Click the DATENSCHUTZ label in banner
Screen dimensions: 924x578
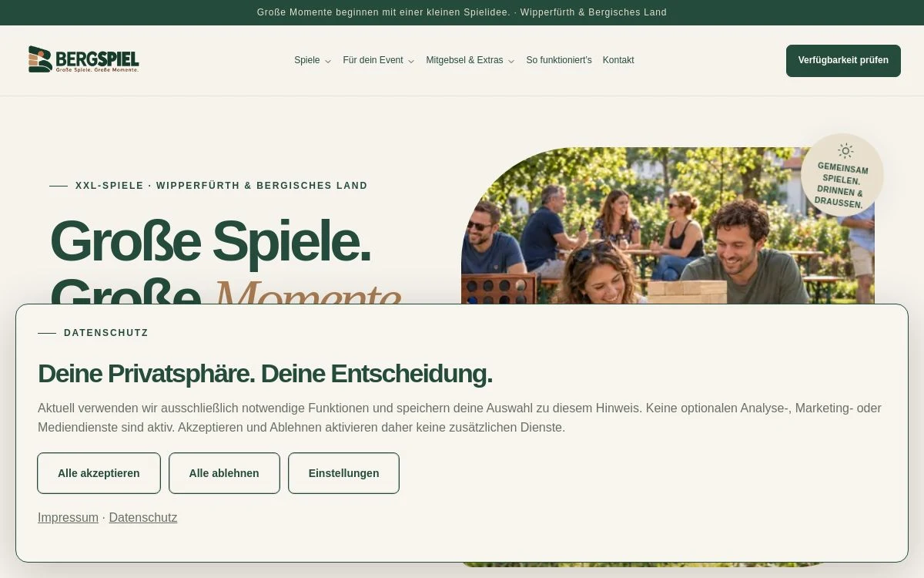[106, 333]
